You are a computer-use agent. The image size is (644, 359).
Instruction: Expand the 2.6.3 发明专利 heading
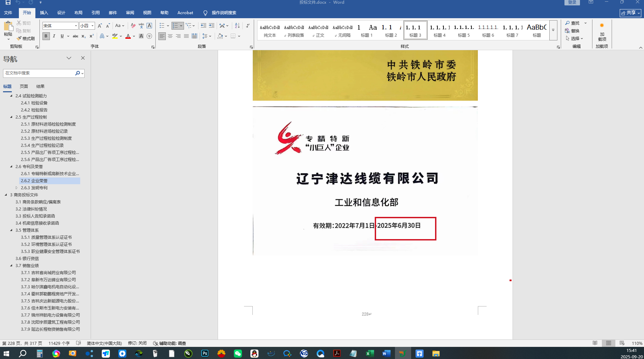click(x=17, y=188)
